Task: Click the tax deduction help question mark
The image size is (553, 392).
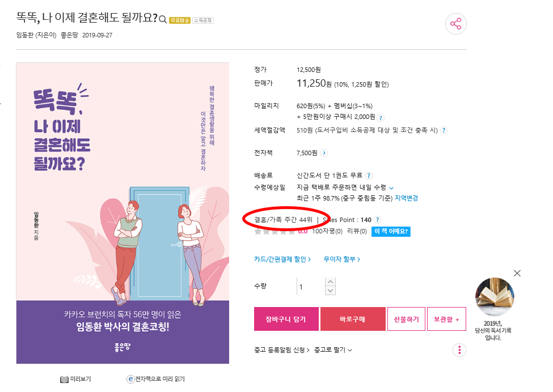Action: [444, 130]
